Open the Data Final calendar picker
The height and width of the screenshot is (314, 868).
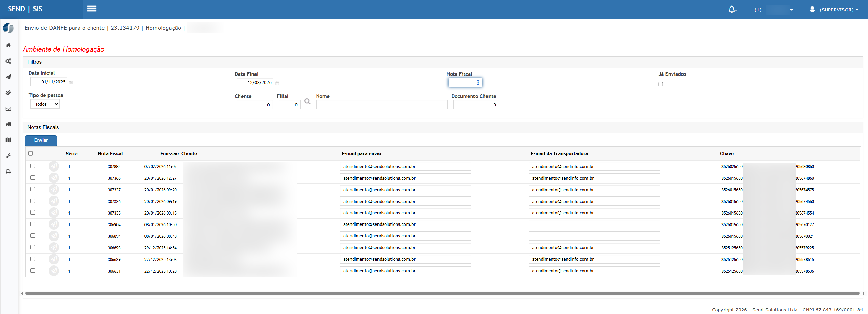coord(277,83)
